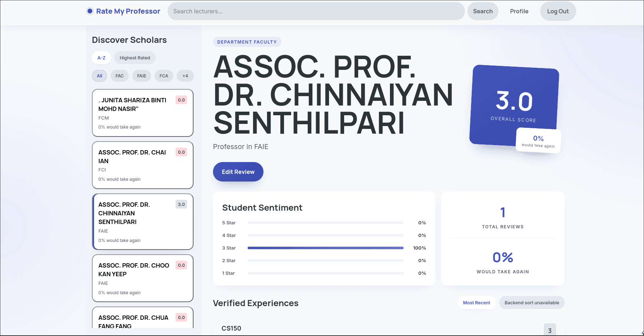The width and height of the screenshot is (644, 336).
Task: Open Assoc. Prof. Dr. Chai Ian card
Action: coord(143,165)
